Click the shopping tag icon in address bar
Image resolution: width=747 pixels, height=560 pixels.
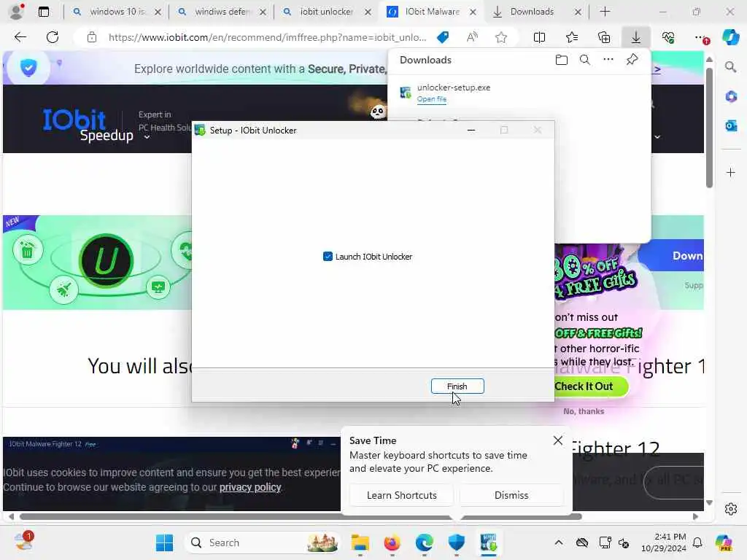443,37
